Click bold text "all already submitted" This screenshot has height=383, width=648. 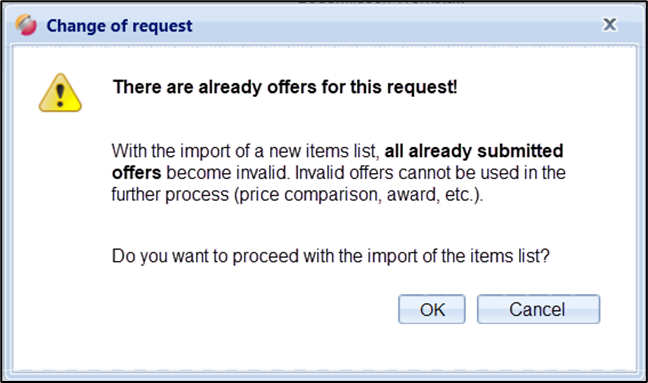(474, 151)
